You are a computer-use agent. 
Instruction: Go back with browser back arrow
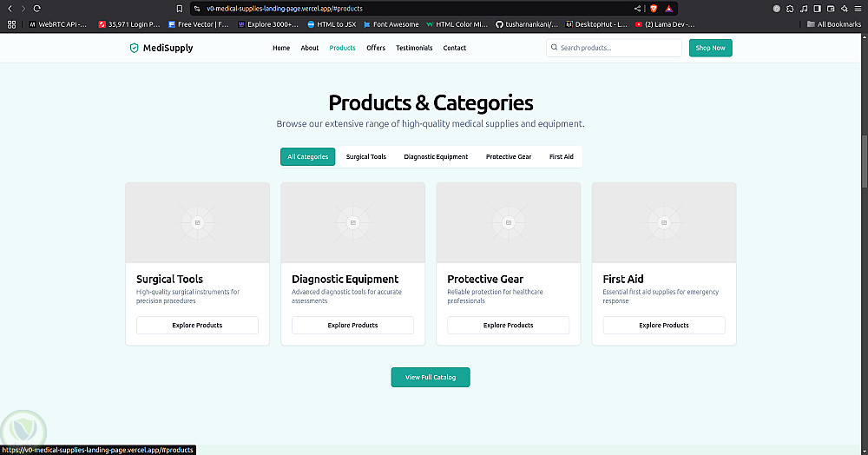[x=10, y=9]
